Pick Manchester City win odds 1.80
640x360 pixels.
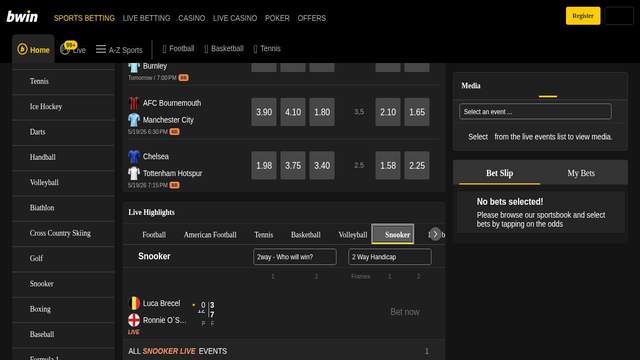[322, 112]
